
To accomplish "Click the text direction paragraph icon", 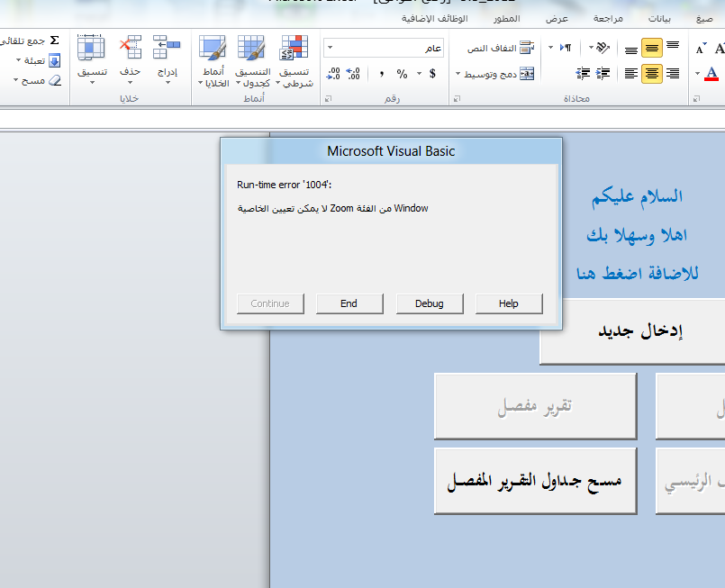I will coord(566,47).
